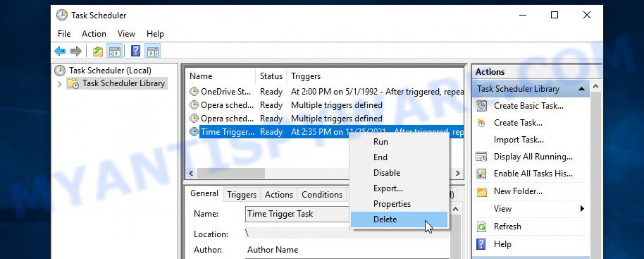Screen dimensions: 644x259
Task: Click the Time Trigger task clock icon
Action: (194, 132)
